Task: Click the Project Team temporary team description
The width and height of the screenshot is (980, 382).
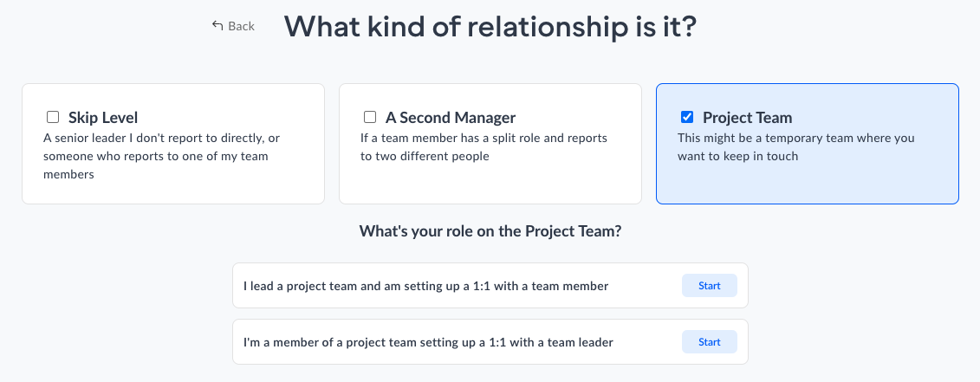Action: [x=795, y=147]
